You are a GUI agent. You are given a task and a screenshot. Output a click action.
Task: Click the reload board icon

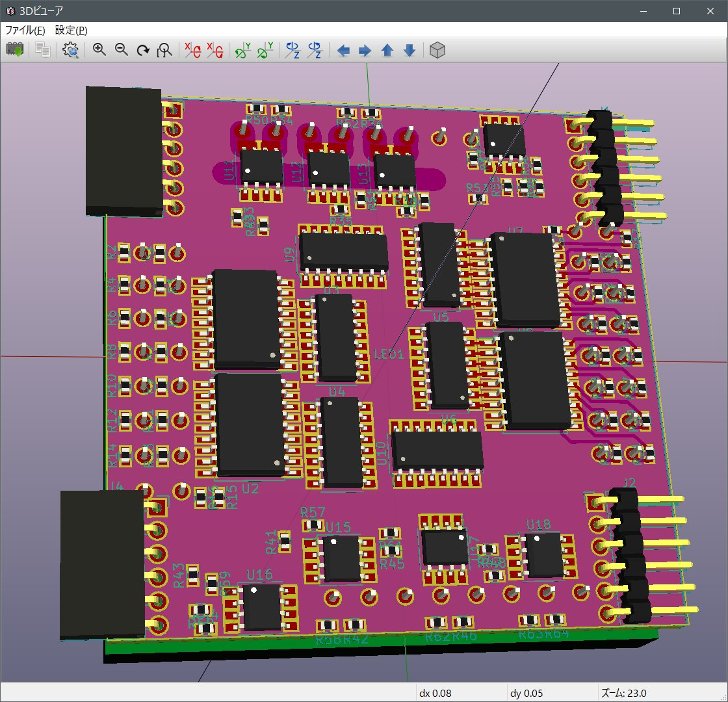pos(15,50)
